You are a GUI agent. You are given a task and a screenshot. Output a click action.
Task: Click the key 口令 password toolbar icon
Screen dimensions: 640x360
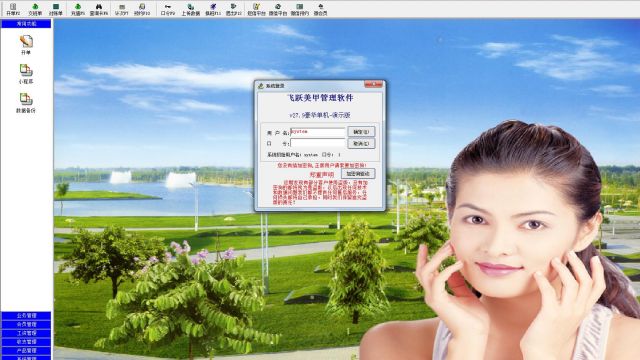(x=168, y=9)
